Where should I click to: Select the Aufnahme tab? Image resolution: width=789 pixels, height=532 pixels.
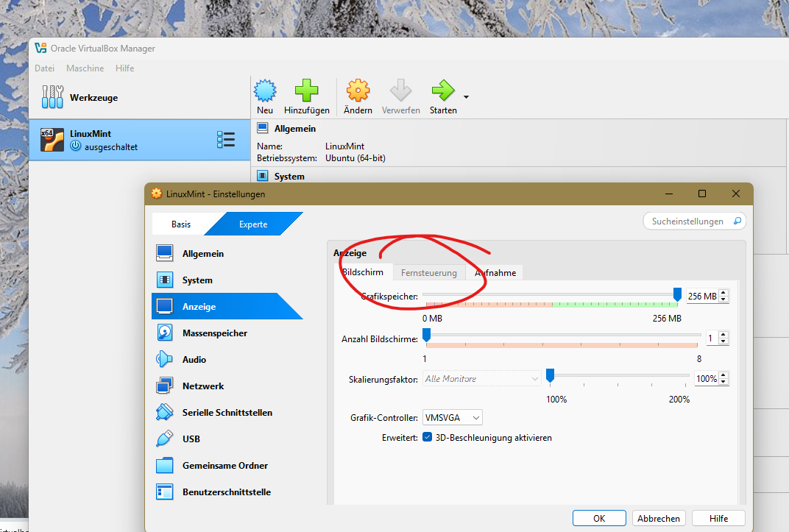point(495,272)
